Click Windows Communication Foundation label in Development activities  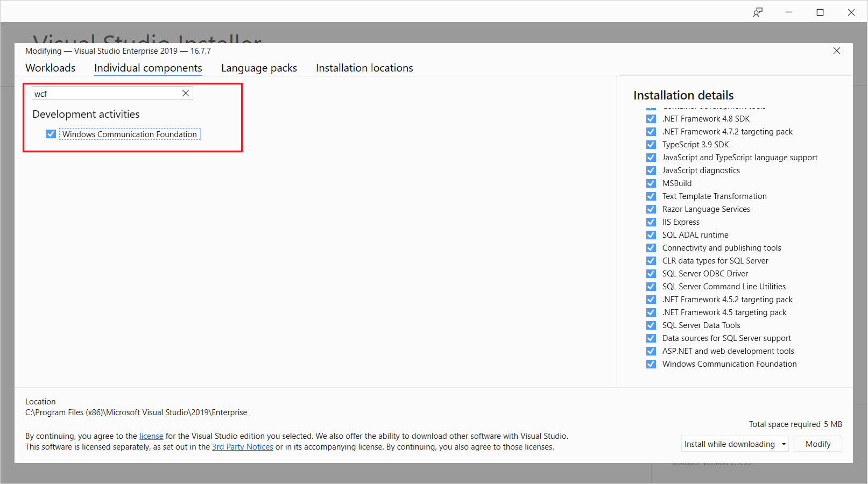pyautogui.click(x=130, y=134)
